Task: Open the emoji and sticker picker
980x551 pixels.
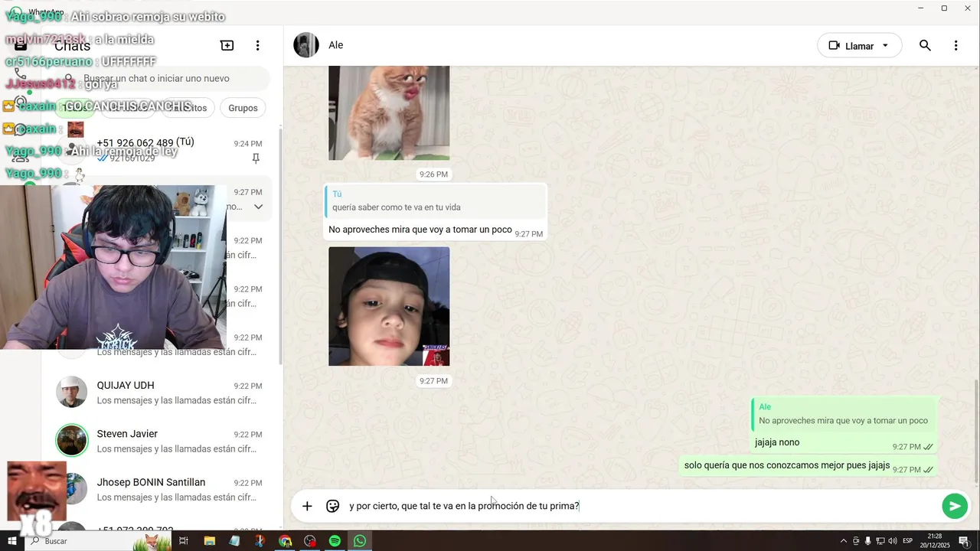Action: click(332, 506)
